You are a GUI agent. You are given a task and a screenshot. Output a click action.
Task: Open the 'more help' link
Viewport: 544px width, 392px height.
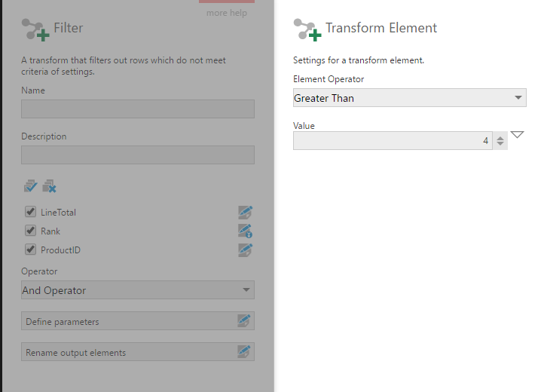pos(228,13)
